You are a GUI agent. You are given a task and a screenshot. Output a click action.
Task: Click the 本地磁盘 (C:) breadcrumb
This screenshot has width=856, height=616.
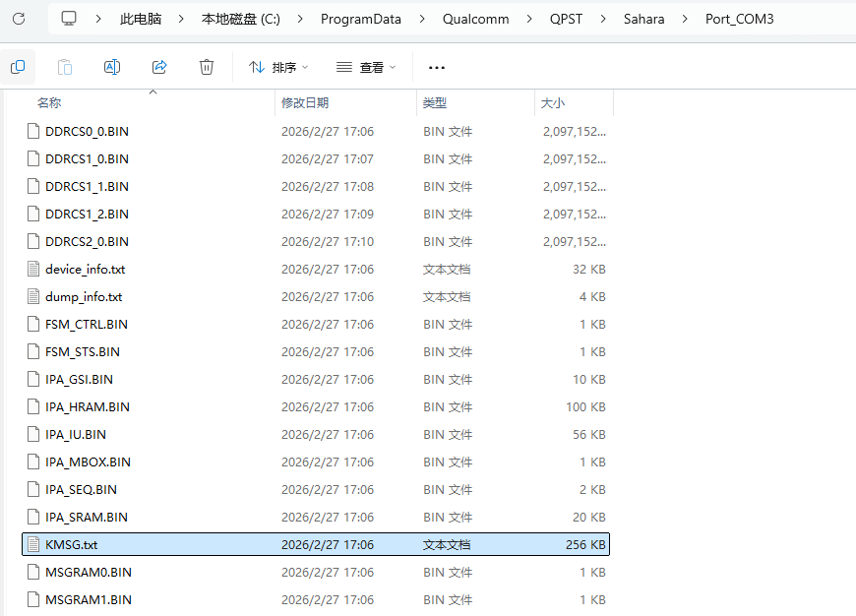point(241,19)
